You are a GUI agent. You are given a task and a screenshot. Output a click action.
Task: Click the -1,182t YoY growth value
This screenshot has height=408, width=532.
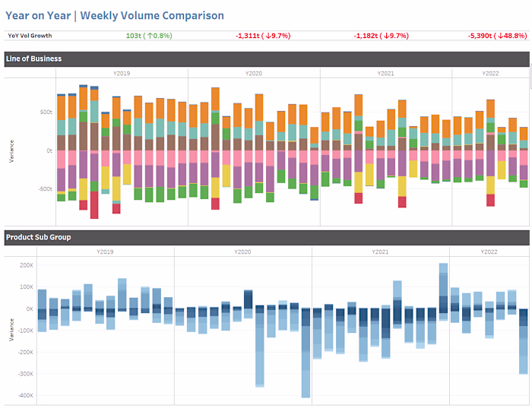point(381,36)
